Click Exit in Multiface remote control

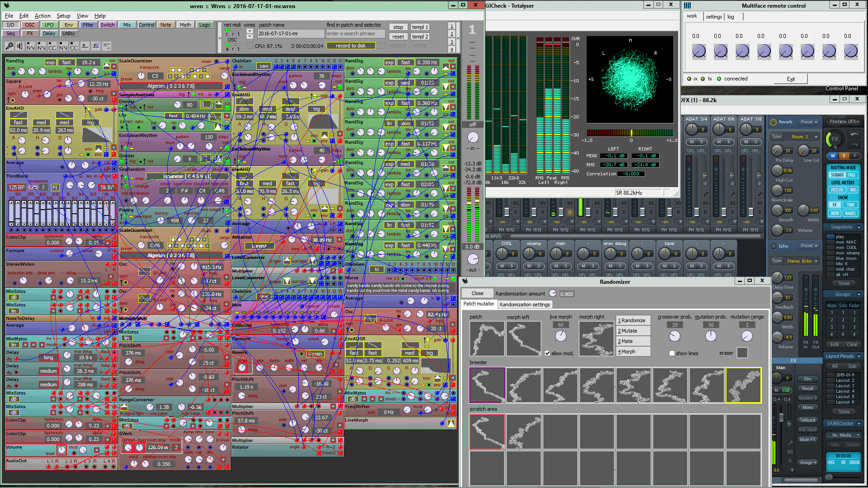(791, 79)
